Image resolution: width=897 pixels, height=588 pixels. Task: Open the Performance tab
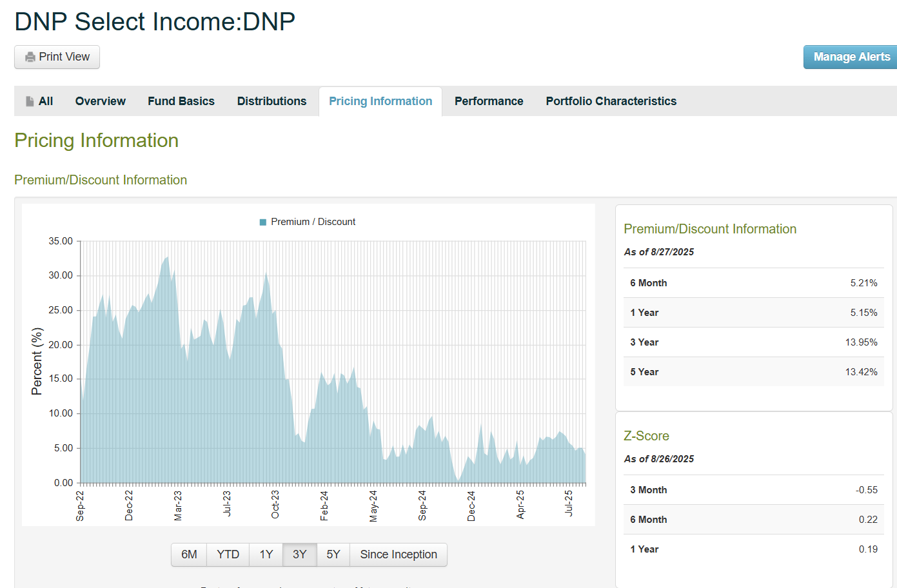pyautogui.click(x=488, y=101)
